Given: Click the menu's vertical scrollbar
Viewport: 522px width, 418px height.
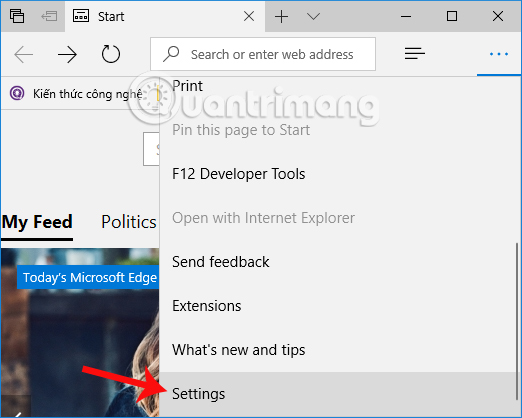Looking at the screenshot, I should 517,321.
